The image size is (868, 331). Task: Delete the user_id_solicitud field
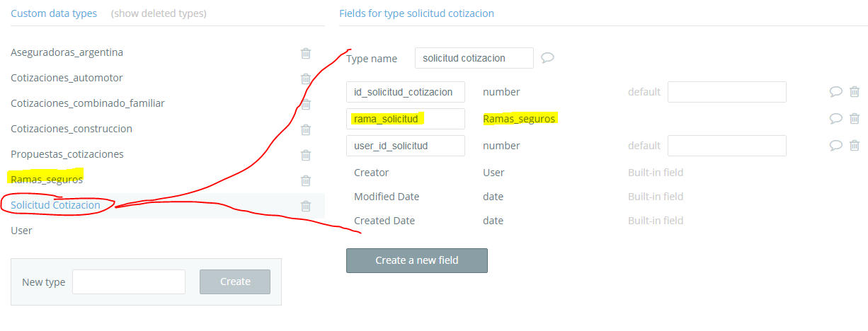pos(855,146)
